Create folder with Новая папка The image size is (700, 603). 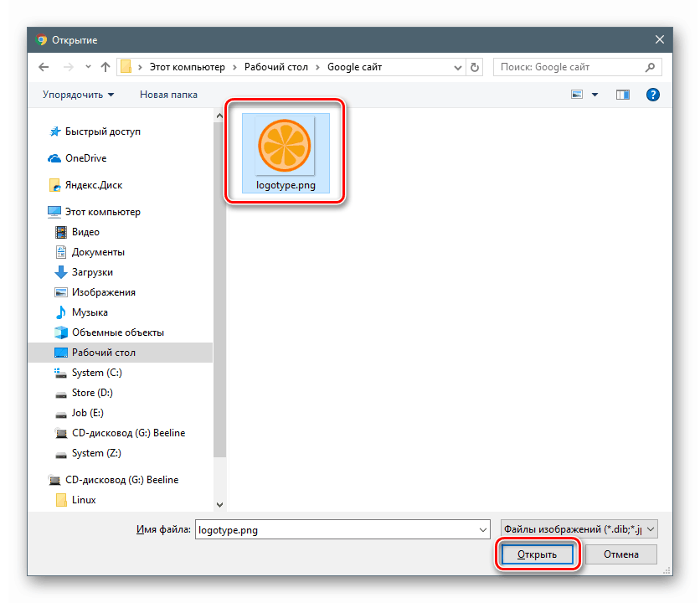tap(168, 95)
